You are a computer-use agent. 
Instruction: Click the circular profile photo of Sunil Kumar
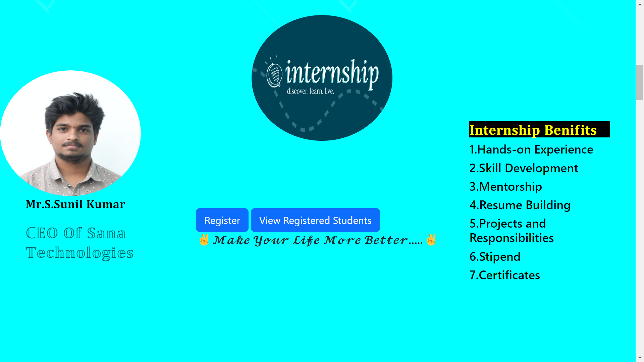[x=71, y=133]
